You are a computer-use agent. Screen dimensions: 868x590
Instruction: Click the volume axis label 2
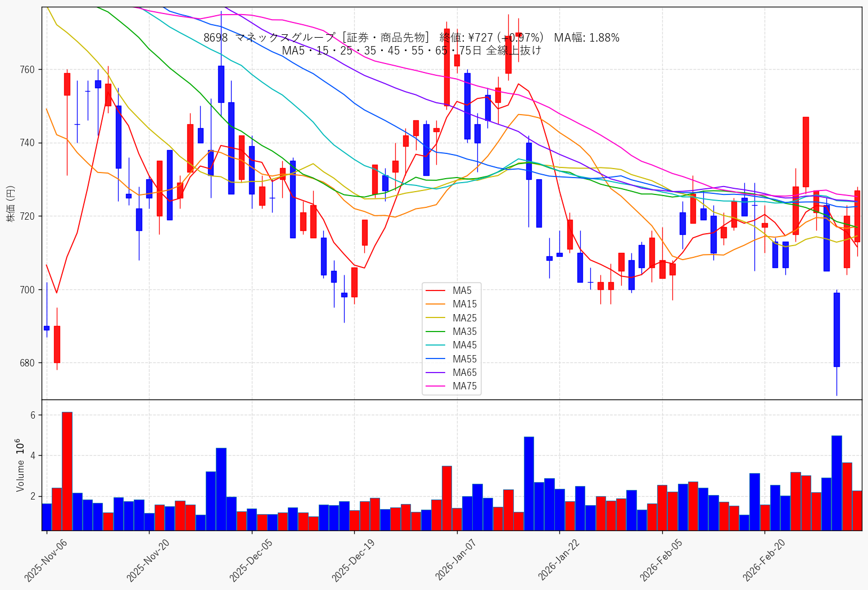click(33, 496)
